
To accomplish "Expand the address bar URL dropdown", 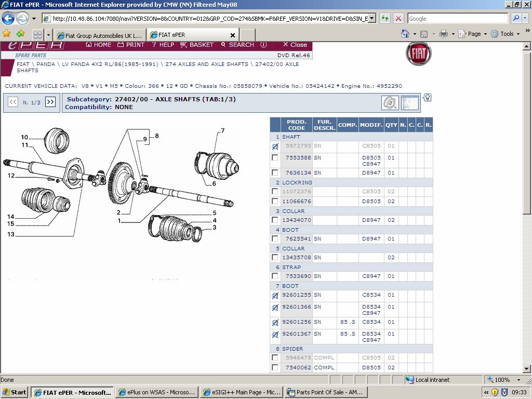I will (372, 18).
